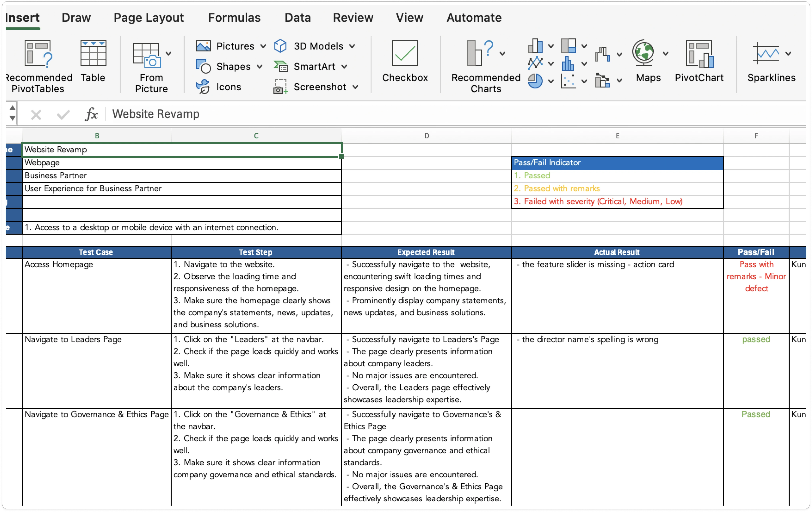Select column F header
812x512 pixels.
point(756,136)
